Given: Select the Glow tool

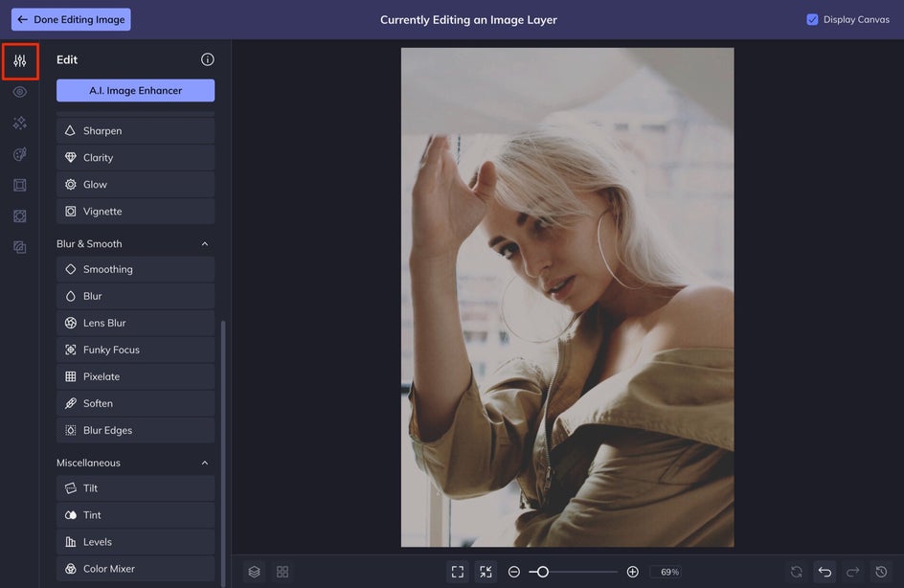Looking at the screenshot, I should point(135,185).
